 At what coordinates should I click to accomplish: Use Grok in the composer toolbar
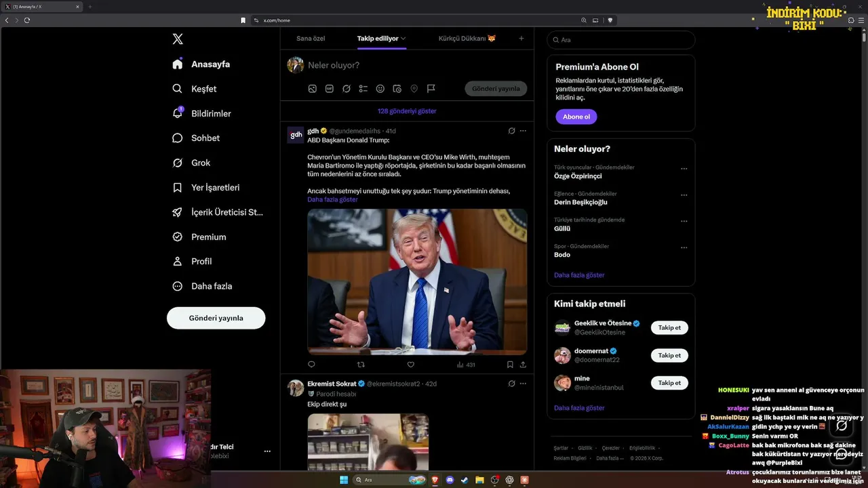pos(347,89)
